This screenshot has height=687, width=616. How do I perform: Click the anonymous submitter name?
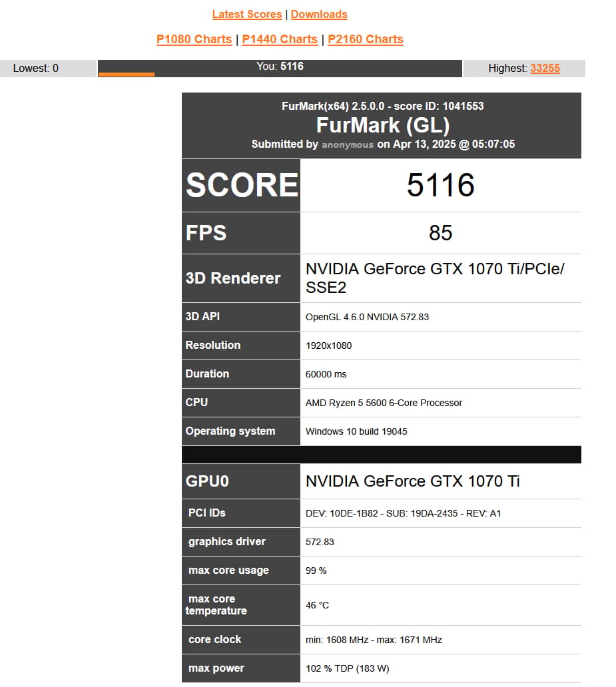347,144
